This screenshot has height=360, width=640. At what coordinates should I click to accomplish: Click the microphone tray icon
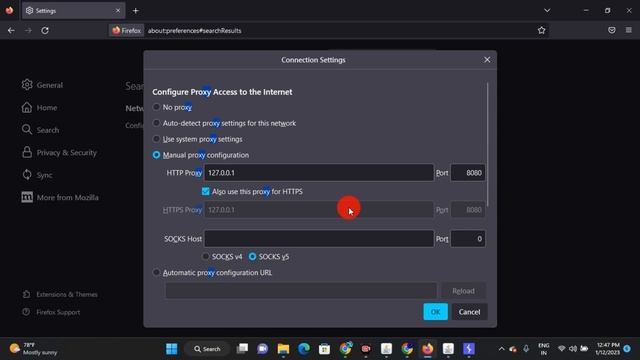pos(526,349)
